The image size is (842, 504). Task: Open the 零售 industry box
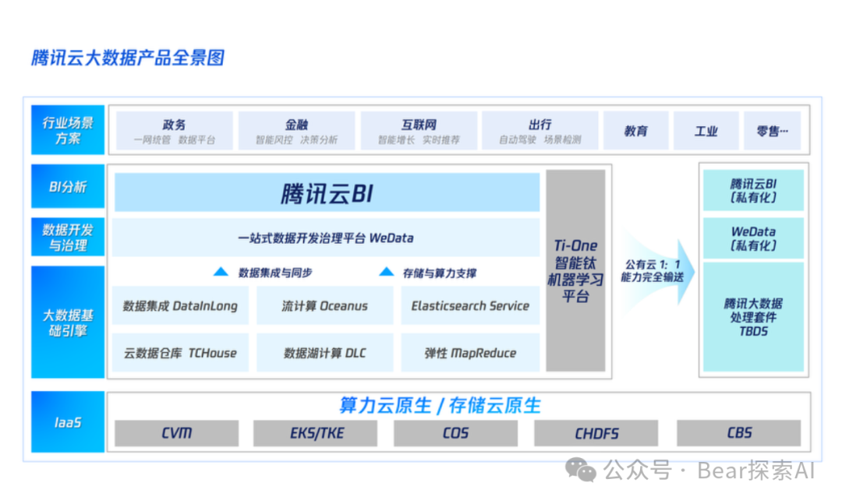[772, 130]
